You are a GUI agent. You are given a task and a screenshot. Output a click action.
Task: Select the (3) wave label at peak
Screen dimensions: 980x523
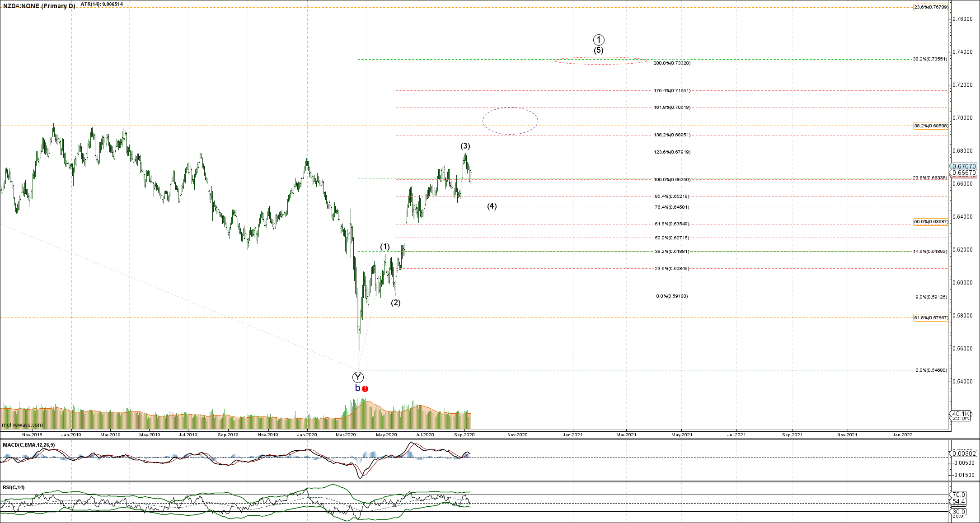tap(465, 146)
